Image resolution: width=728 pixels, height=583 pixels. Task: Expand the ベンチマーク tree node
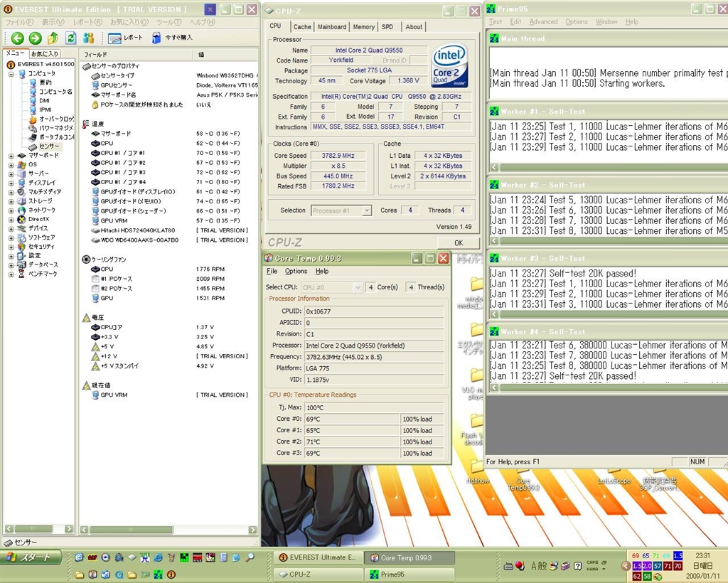coord(11,274)
